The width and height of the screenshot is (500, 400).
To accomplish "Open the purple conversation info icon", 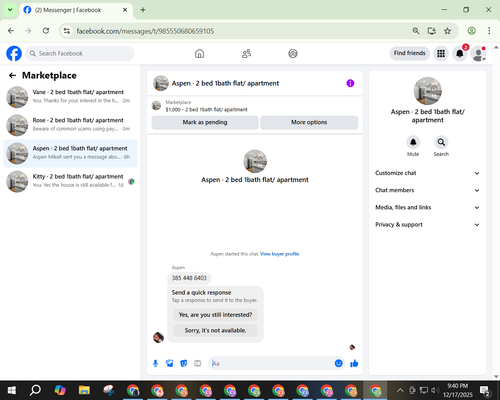I will (x=350, y=83).
